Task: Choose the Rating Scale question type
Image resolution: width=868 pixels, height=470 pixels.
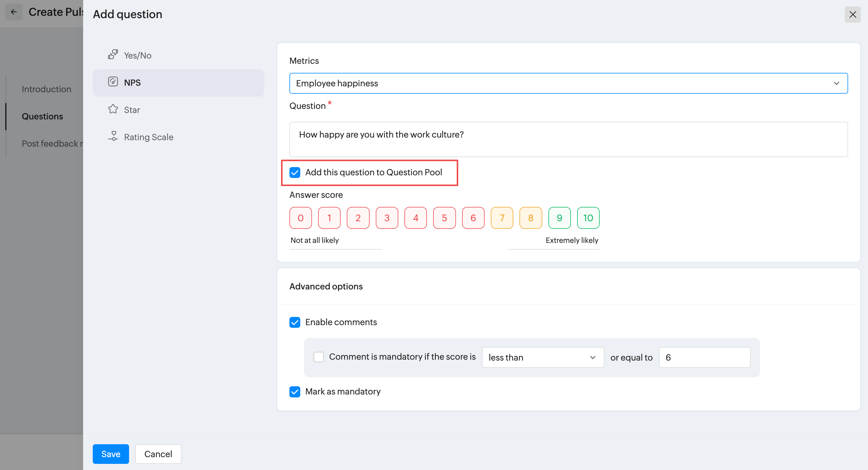Action: click(178, 137)
